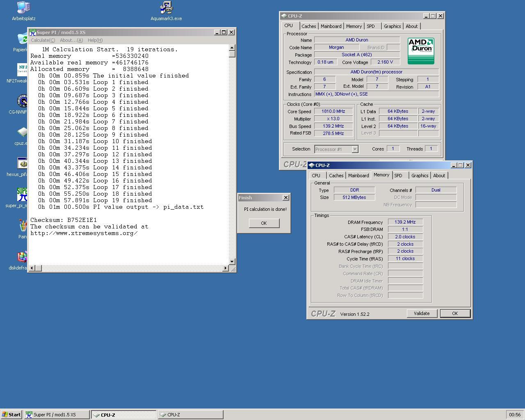The image size is (525, 420).
Task: Open the About menu in Super PI
Action: point(71,40)
